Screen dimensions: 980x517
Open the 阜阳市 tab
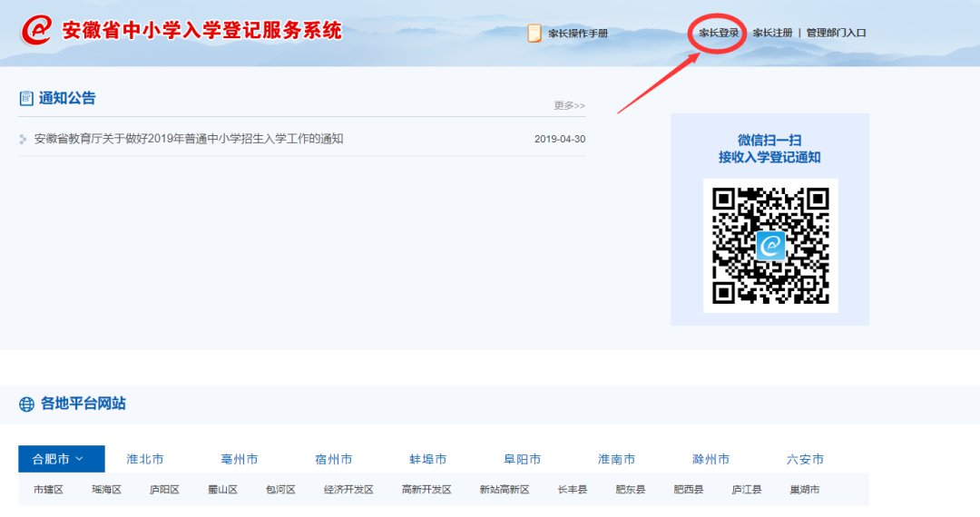[x=523, y=459]
